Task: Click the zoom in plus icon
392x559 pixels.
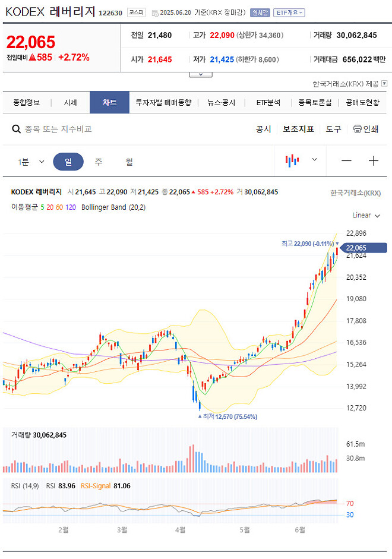Action: tap(374, 160)
